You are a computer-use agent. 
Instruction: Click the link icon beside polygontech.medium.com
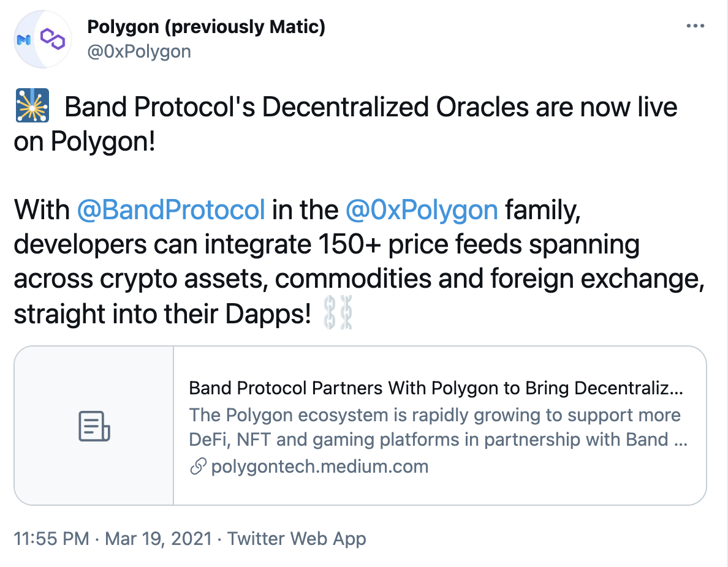pyautogui.click(x=199, y=467)
